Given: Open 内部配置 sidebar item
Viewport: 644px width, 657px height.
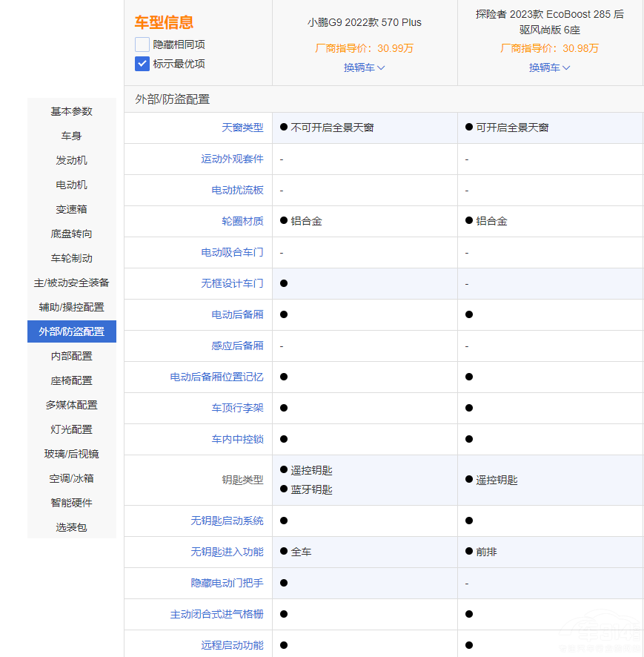Looking at the screenshot, I should point(72,356).
